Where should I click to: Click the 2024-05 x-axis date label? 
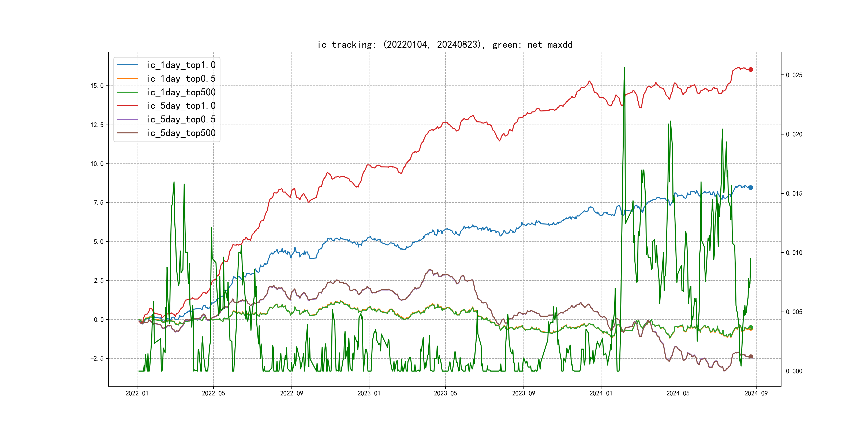pyautogui.click(x=678, y=393)
